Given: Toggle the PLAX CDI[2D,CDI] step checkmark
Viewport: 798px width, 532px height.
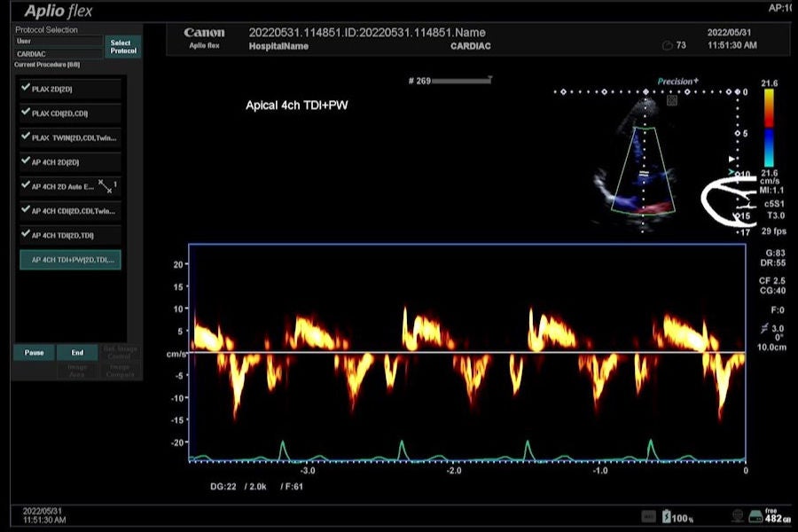Looking at the screenshot, I should 26,112.
